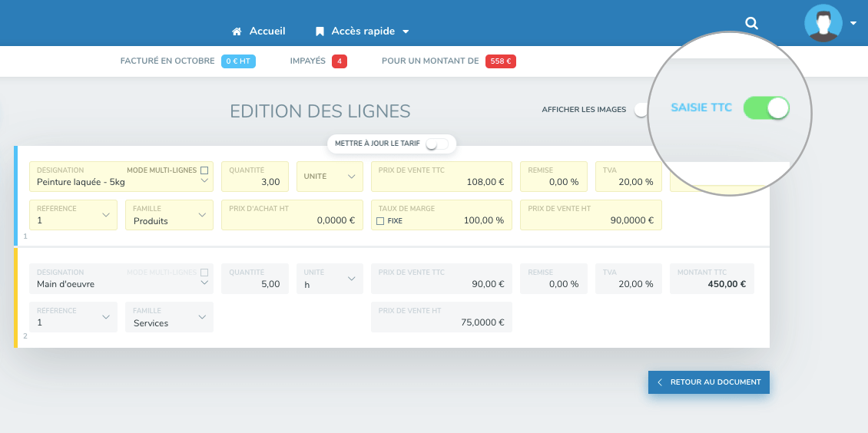
Task: Open the Famille dropdown showing Services
Action: click(x=169, y=317)
